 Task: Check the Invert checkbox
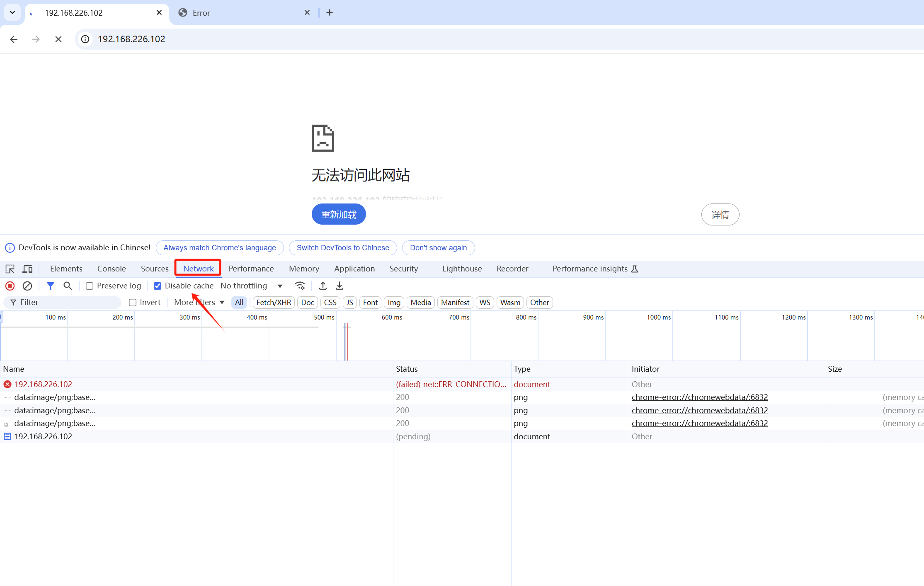(x=133, y=303)
